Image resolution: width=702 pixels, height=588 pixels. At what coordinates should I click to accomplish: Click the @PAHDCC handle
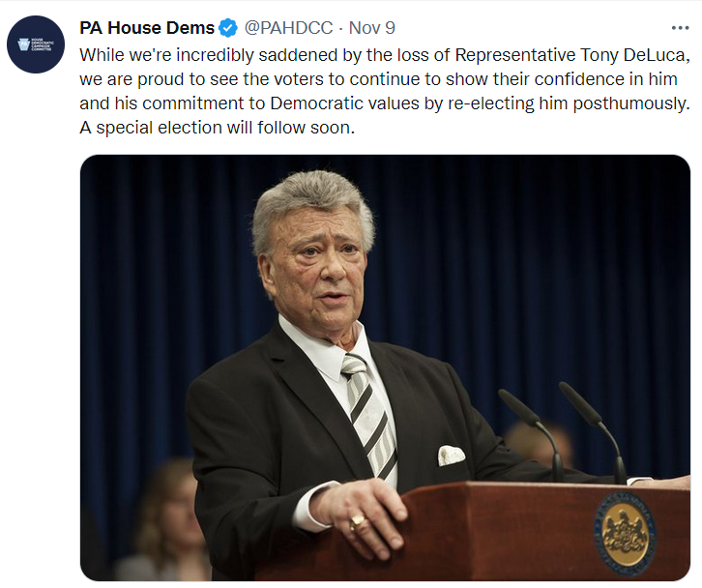pyautogui.click(x=287, y=28)
